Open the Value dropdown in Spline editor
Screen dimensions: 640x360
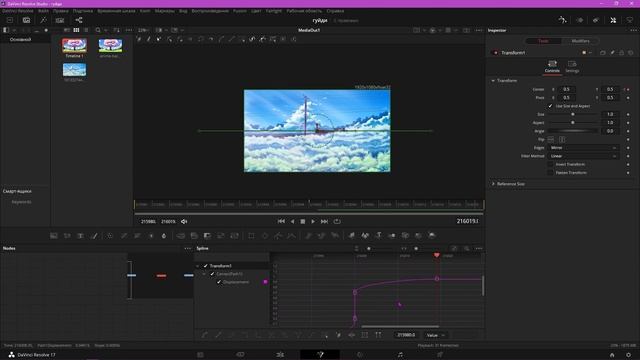[436, 335]
